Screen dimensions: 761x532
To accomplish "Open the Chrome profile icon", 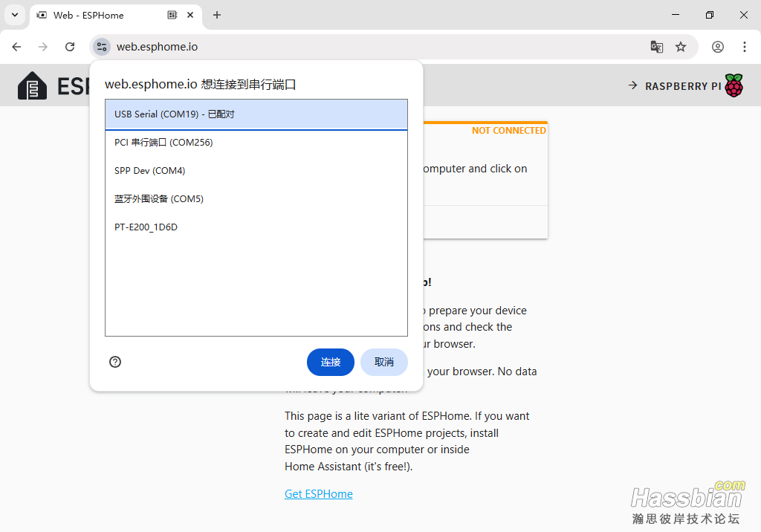I will coord(717,47).
